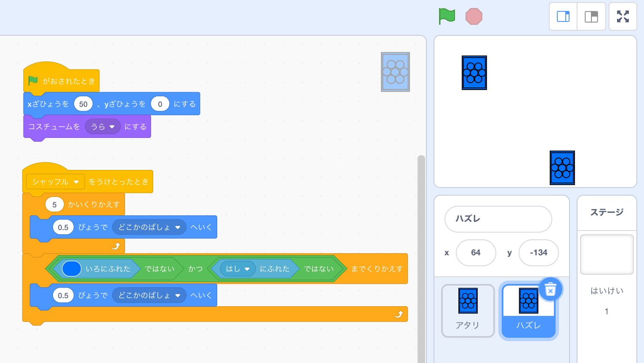The width and height of the screenshot is (644, 363).
Task: Edit the sprite name field ハズレ
Action: (x=498, y=219)
